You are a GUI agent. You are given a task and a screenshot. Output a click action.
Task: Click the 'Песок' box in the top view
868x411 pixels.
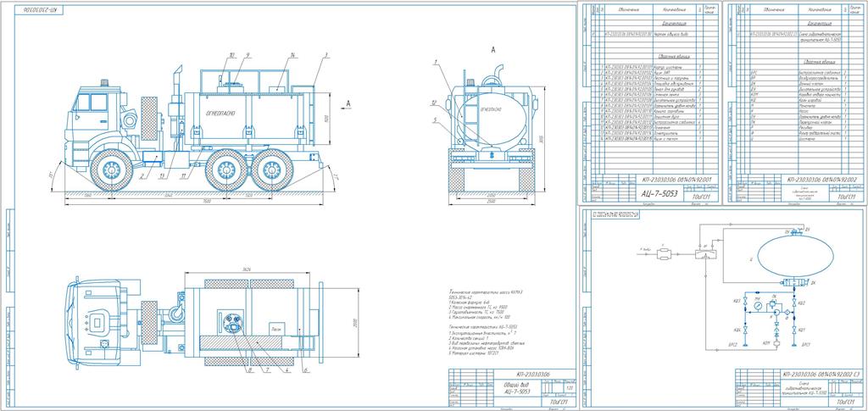276,328
